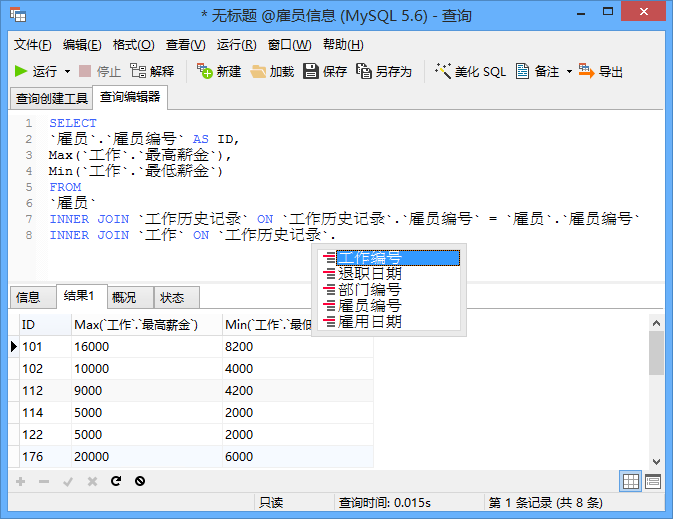The width and height of the screenshot is (673, 519).
Task: Switch to the 查询创建工具 tab
Action: click(52, 99)
